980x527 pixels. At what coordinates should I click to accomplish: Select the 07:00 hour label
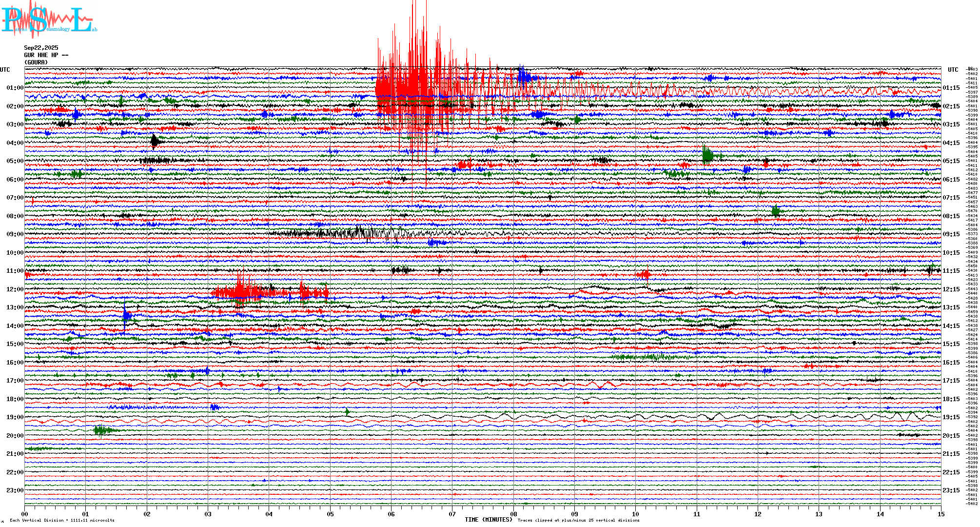(15, 198)
